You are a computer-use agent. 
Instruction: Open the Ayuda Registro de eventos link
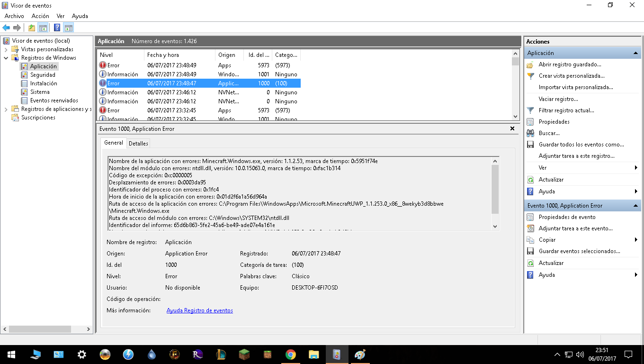coord(199,310)
